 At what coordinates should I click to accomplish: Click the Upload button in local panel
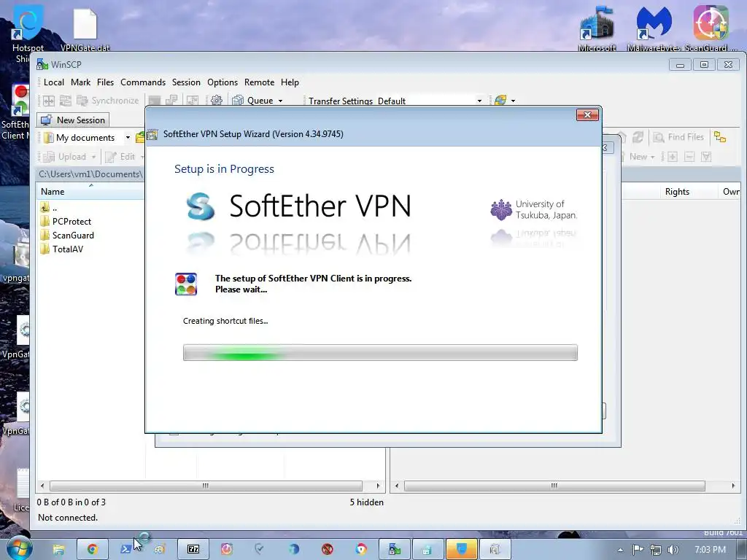pos(66,157)
